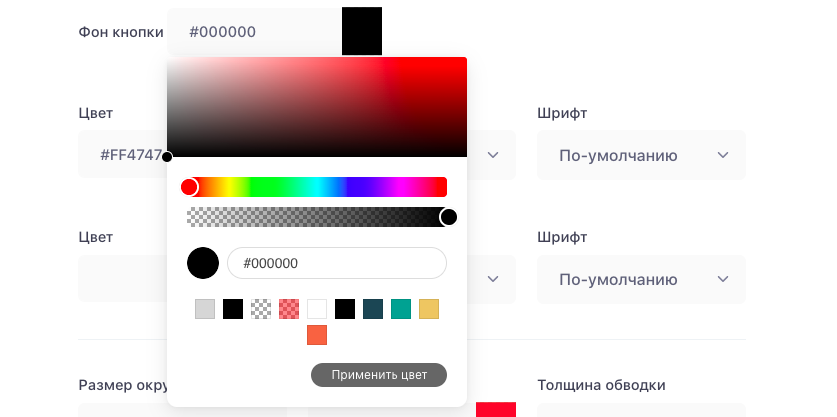Click the middle of the red saturation gradient area
This screenshot has height=417, width=837.
coord(317,107)
